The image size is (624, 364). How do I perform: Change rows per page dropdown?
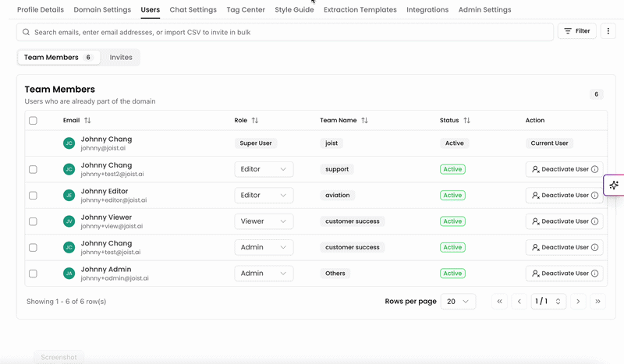coord(458,302)
